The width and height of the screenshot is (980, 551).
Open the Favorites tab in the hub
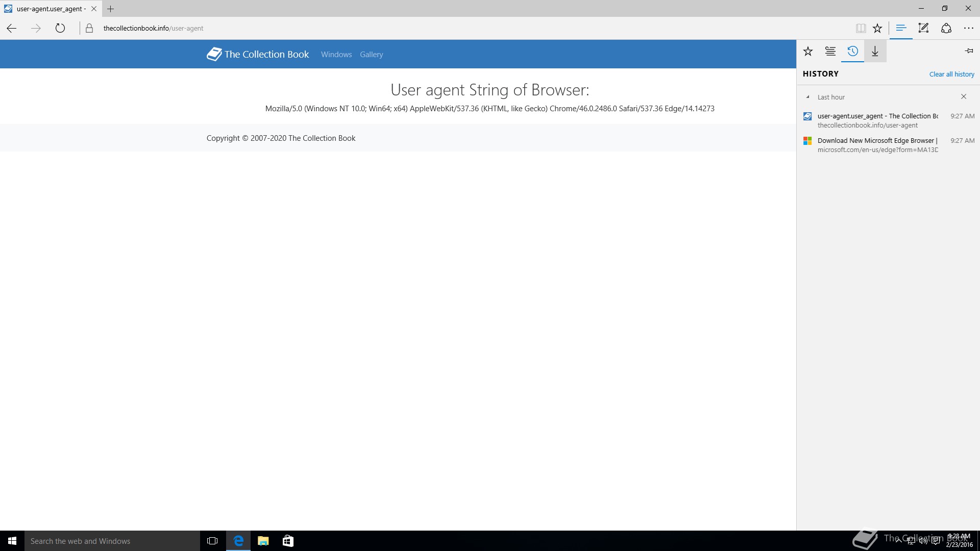808,51
